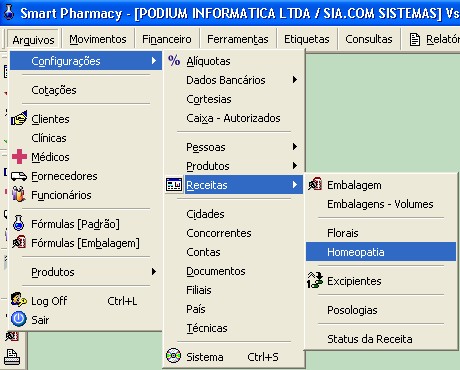
Task: Click the blue flask Fórmulas [Padrão] icon
Action: pyautogui.click(x=19, y=223)
